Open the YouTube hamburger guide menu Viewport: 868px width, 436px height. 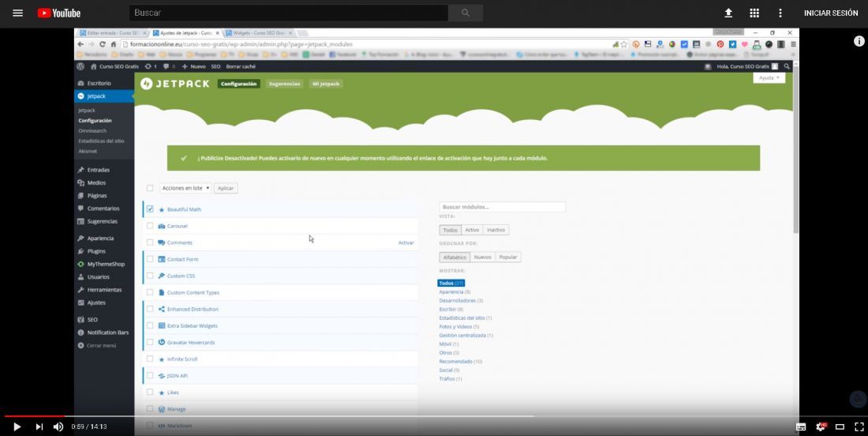pos(17,13)
